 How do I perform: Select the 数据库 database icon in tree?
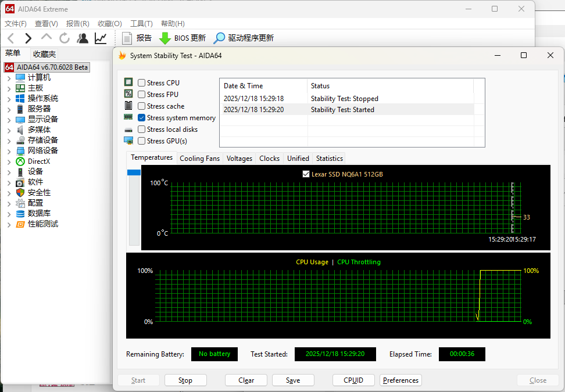(20, 214)
